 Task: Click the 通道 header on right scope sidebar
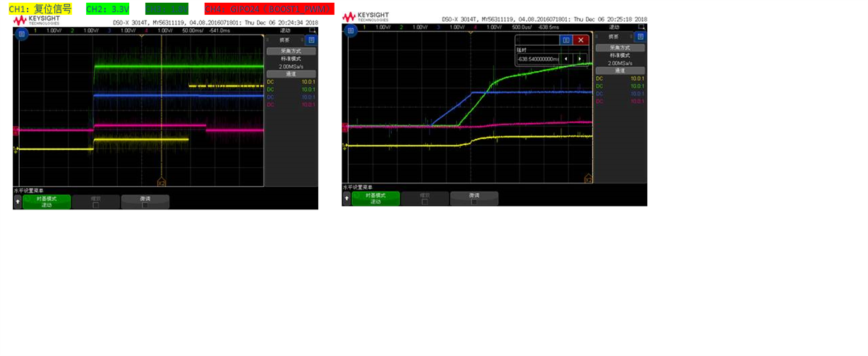point(620,70)
